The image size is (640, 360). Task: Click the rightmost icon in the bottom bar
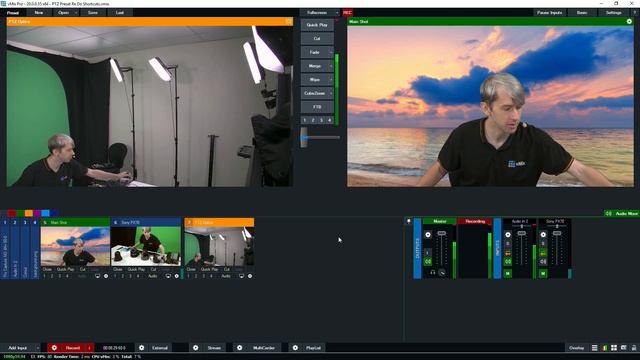click(634, 348)
